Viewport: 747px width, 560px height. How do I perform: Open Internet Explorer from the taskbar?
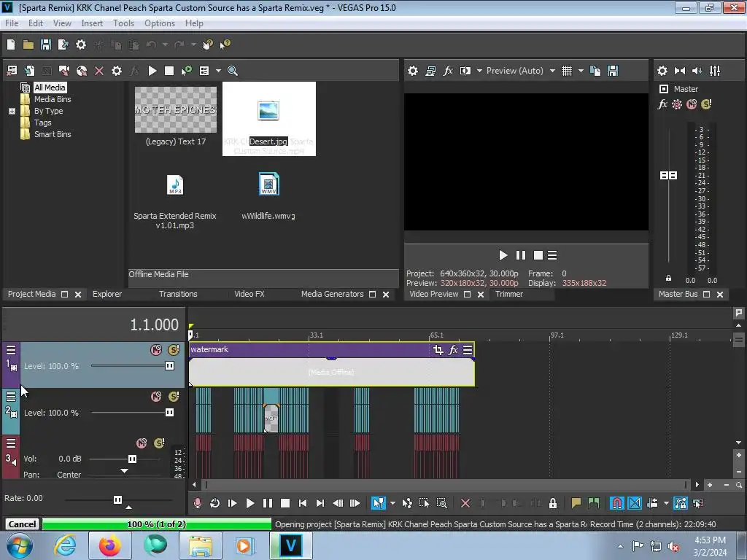point(65,545)
